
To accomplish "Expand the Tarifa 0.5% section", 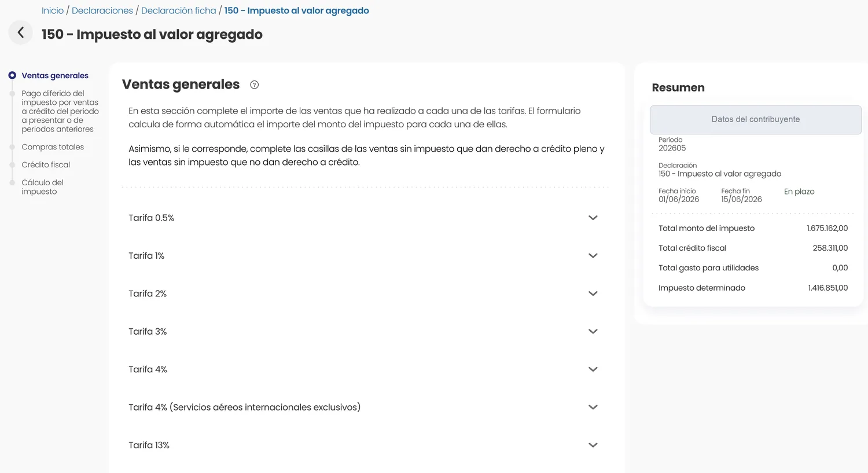I will coord(363,218).
